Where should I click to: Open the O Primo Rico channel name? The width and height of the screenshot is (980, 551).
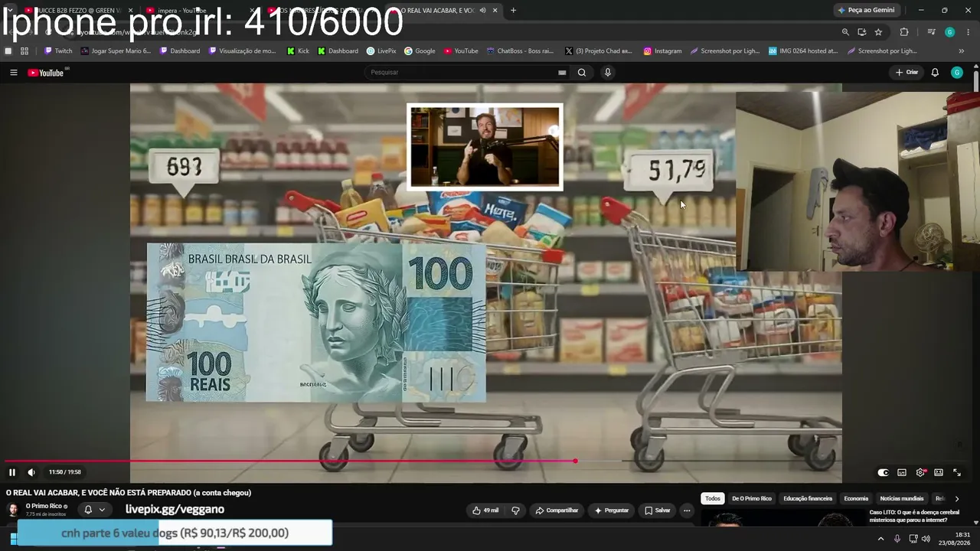click(x=44, y=507)
